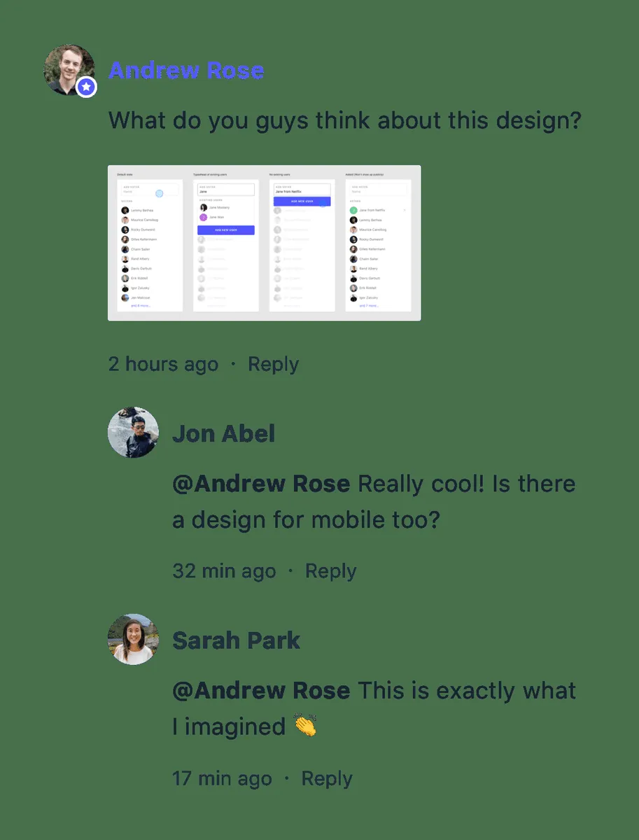
Task: Click @Andrew Rose mention in Jon's reply
Action: point(261,484)
